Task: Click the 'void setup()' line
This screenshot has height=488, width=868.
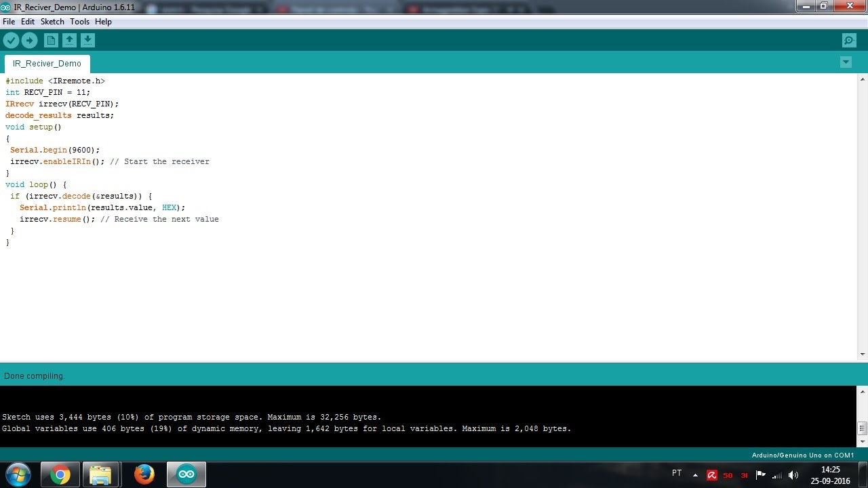Action: point(33,127)
